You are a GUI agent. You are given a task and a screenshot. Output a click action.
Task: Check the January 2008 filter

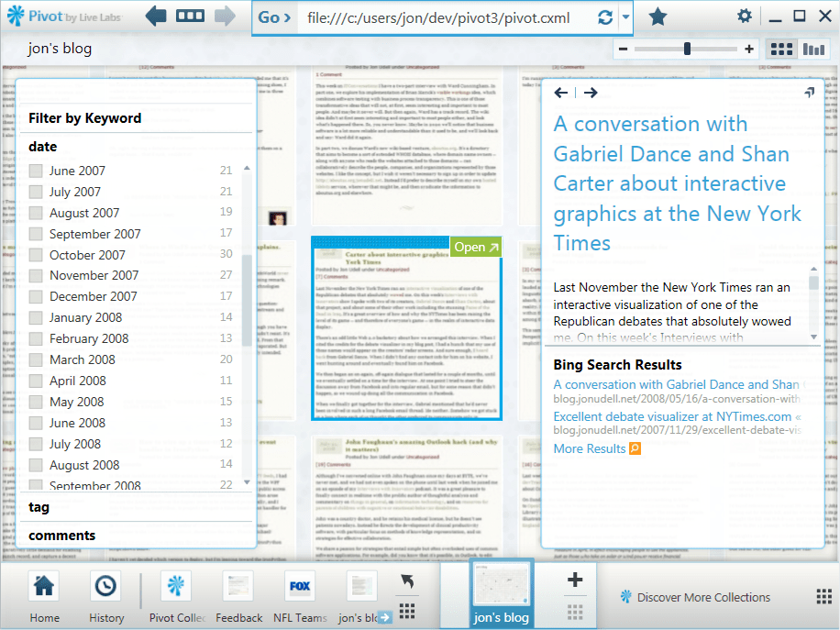(x=36, y=317)
